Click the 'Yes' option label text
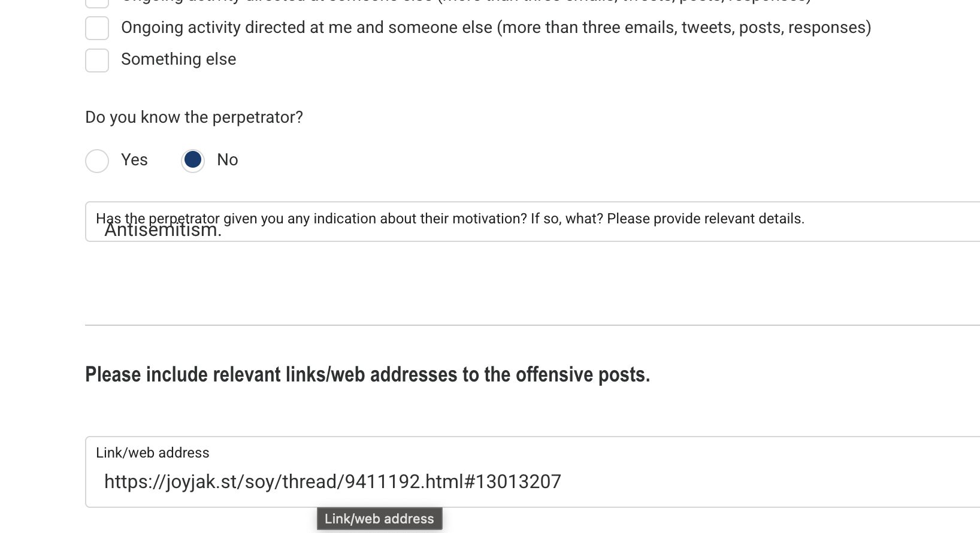Screen dimensions: 980x533 (134, 160)
